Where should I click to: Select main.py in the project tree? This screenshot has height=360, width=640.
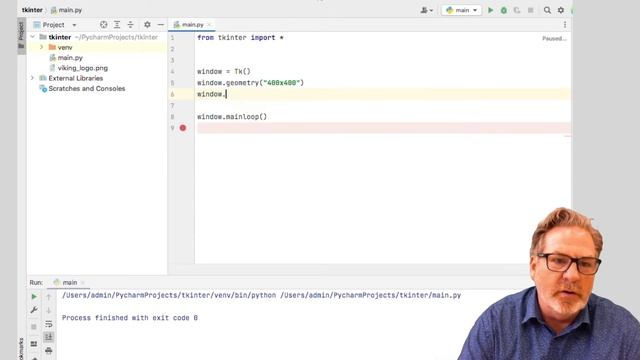[x=70, y=58]
